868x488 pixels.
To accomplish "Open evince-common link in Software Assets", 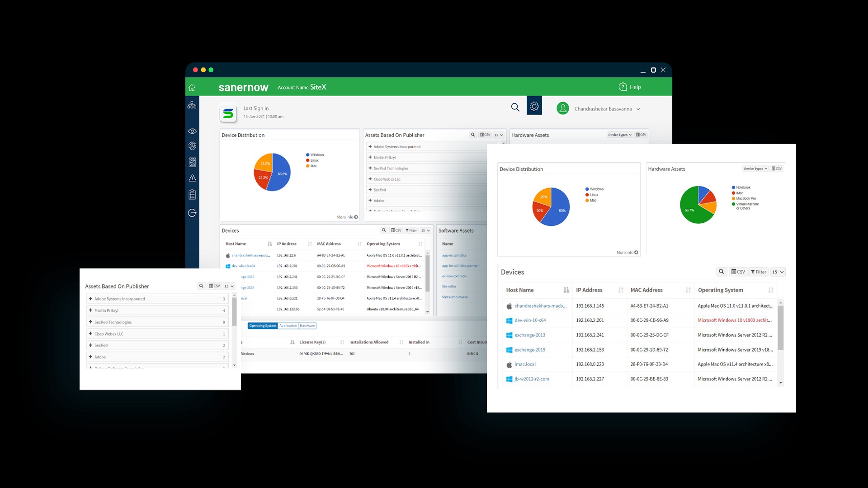I will coord(454,276).
